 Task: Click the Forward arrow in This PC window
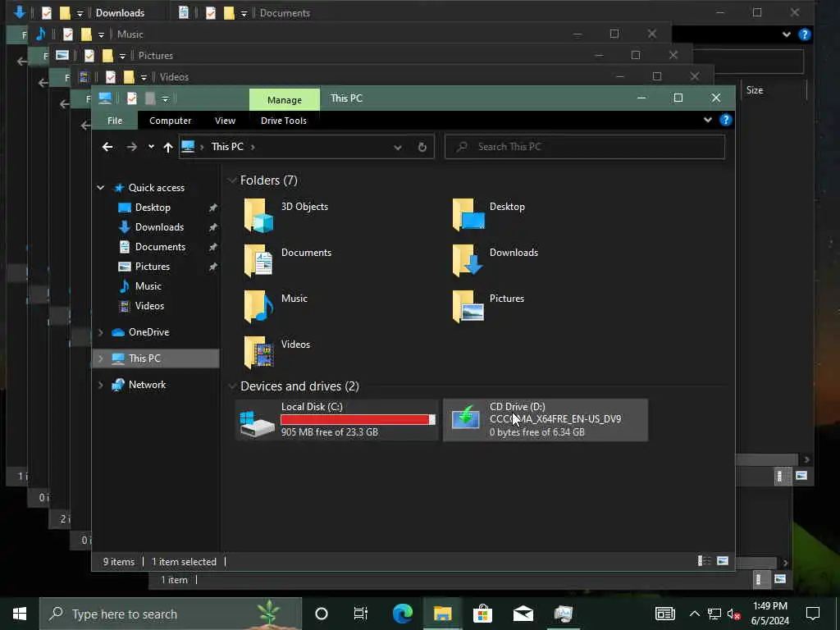tap(131, 147)
